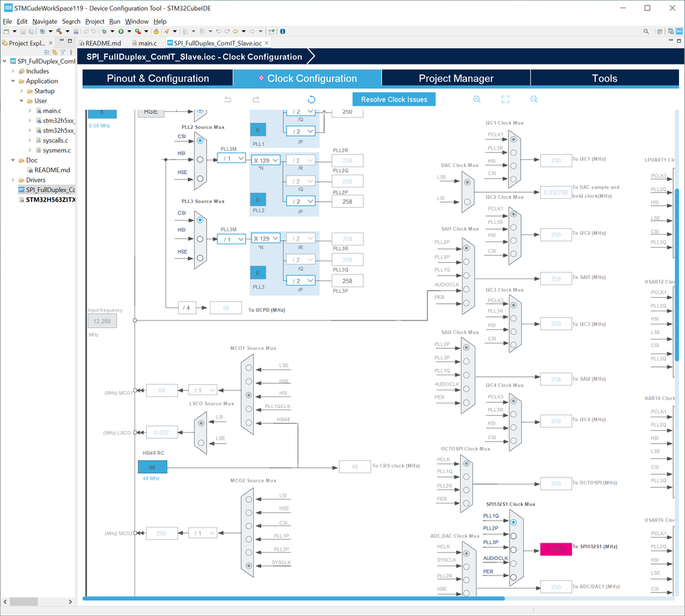Click the Run with coverage icon
The image size is (685, 616).
click(138, 32)
